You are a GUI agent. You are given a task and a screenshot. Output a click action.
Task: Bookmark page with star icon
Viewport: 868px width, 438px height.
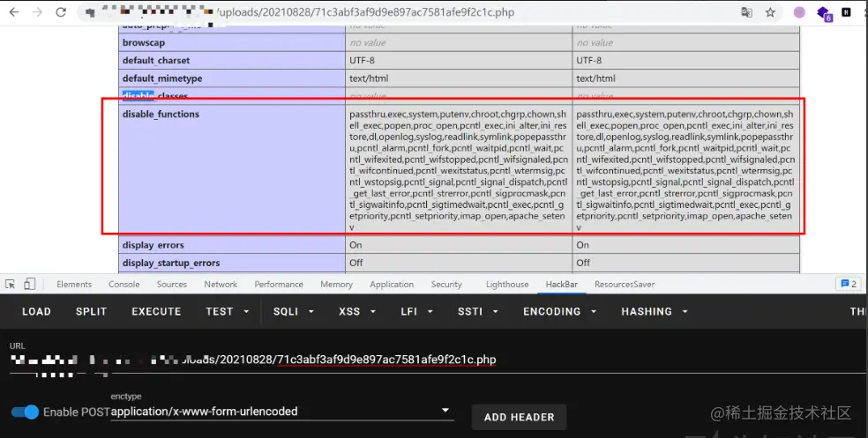pyautogui.click(x=770, y=12)
